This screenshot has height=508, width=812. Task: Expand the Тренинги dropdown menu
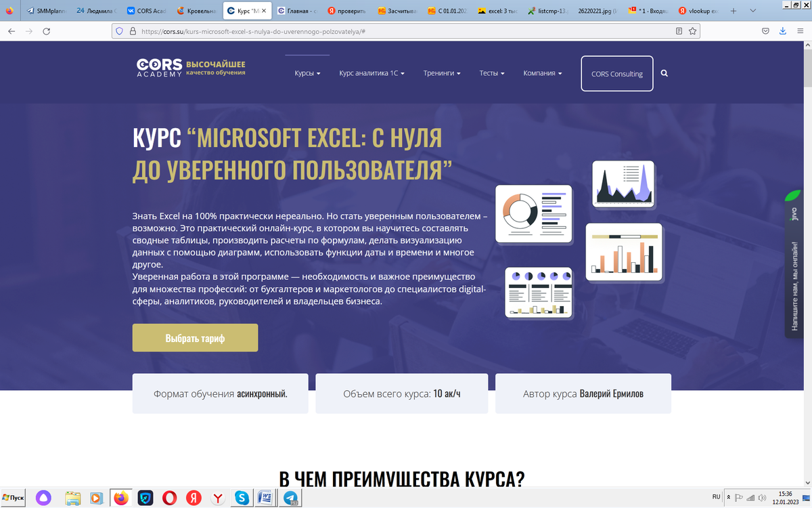point(442,73)
